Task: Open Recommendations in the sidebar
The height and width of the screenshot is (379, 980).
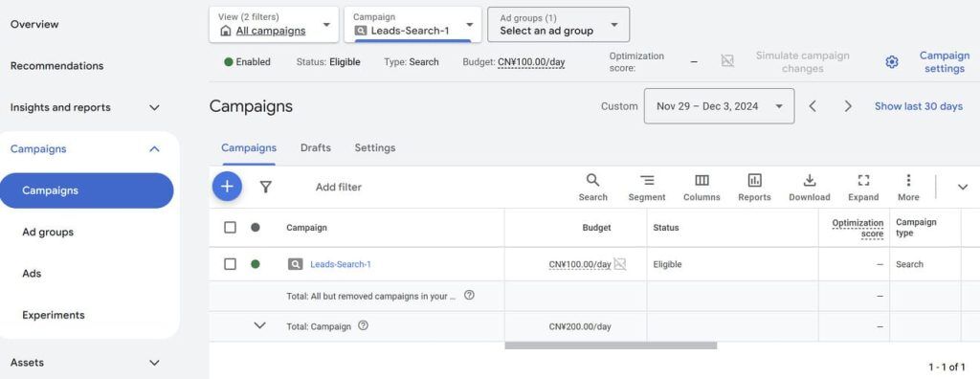Action: point(56,66)
